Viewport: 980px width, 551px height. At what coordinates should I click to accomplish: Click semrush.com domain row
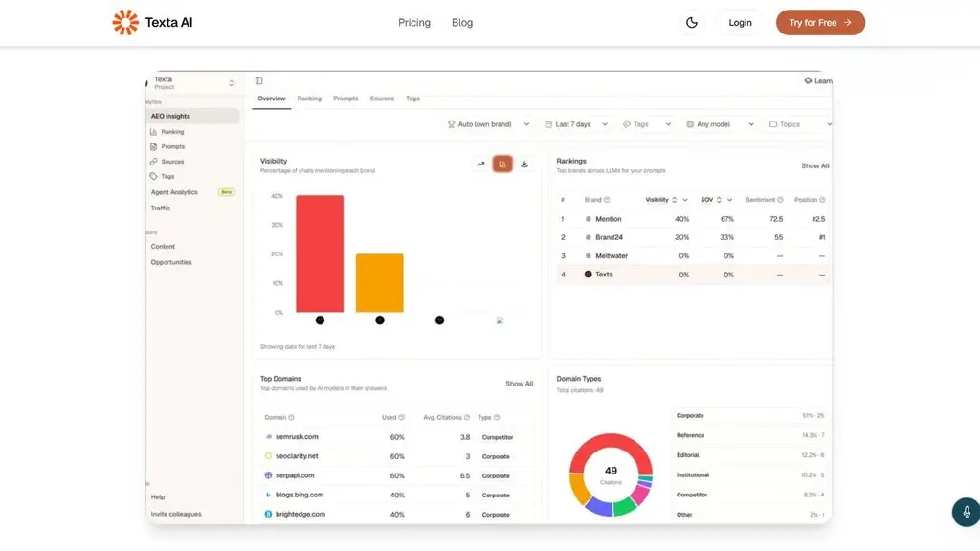pos(397,437)
